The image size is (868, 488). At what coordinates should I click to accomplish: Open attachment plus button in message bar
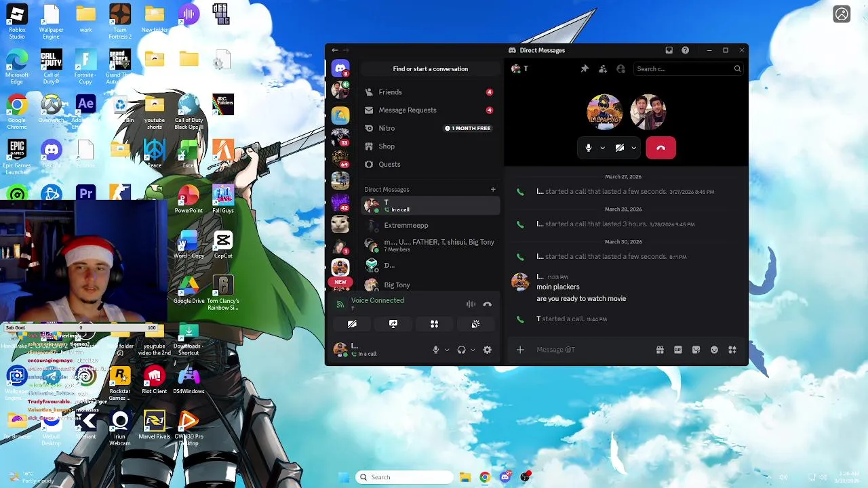[520, 350]
